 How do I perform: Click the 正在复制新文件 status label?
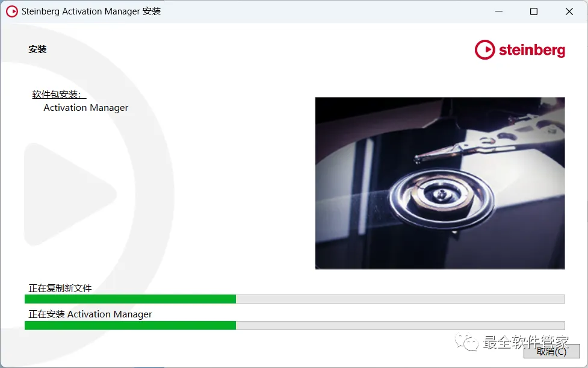point(60,288)
